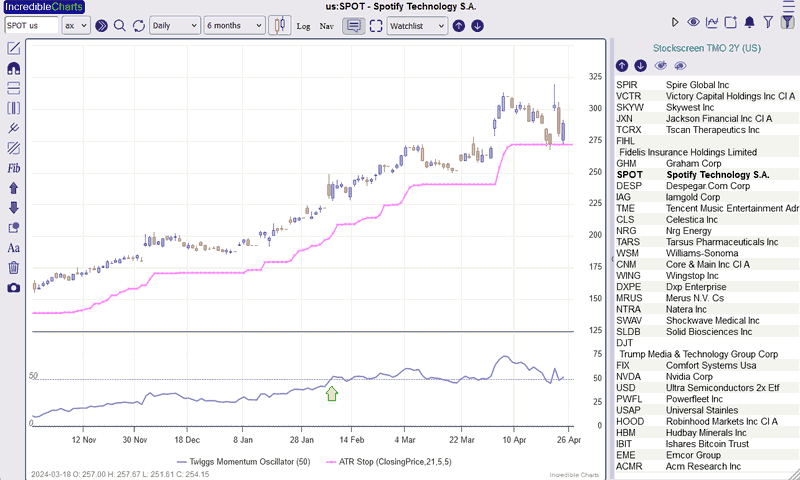Select the trendline drawing tool
The width and height of the screenshot is (800, 480).
click(14, 128)
